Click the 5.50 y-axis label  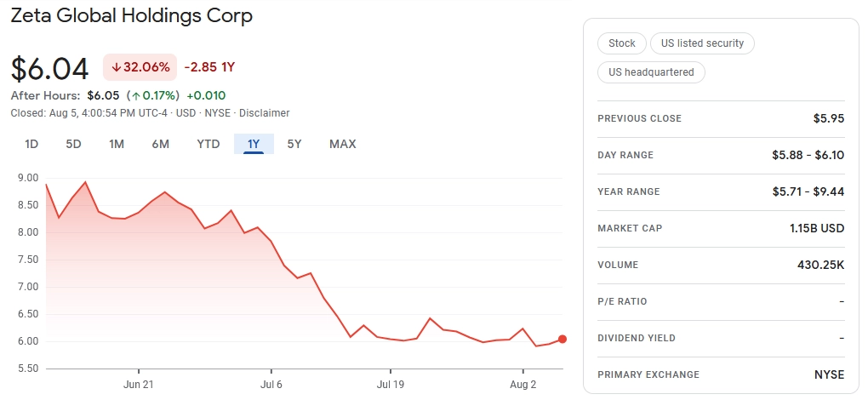click(28, 369)
